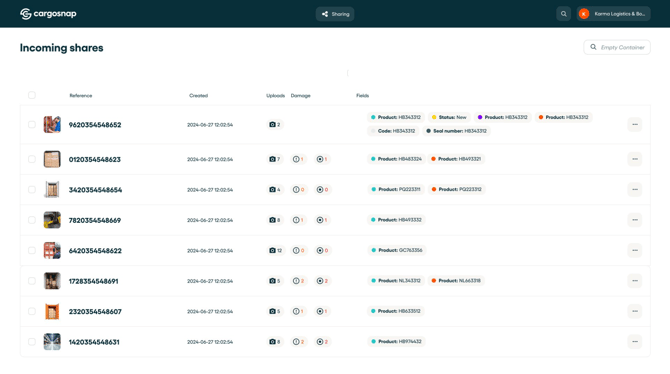The width and height of the screenshot is (670, 374).
Task: Open more options for 1728354548691
Action: (635, 281)
